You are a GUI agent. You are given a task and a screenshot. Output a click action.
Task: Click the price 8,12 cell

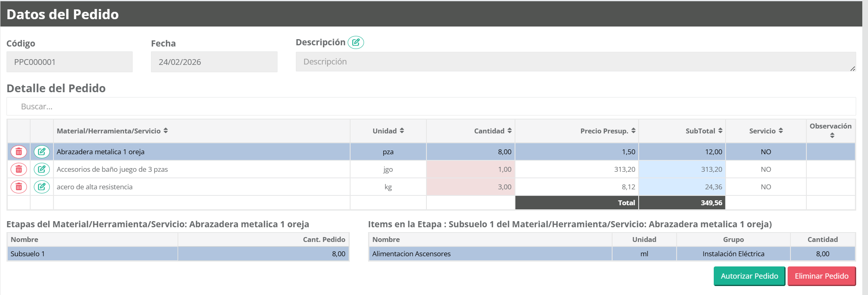click(577, 187)
